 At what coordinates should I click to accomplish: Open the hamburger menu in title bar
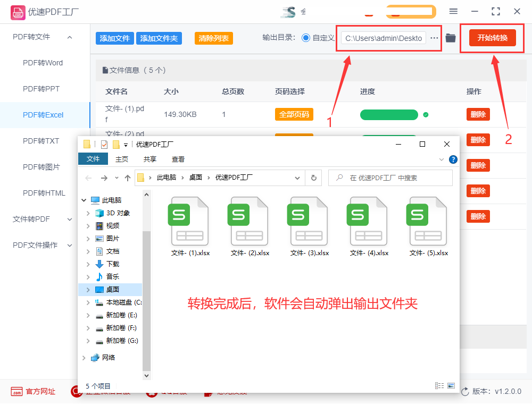(x=453, y=12)
